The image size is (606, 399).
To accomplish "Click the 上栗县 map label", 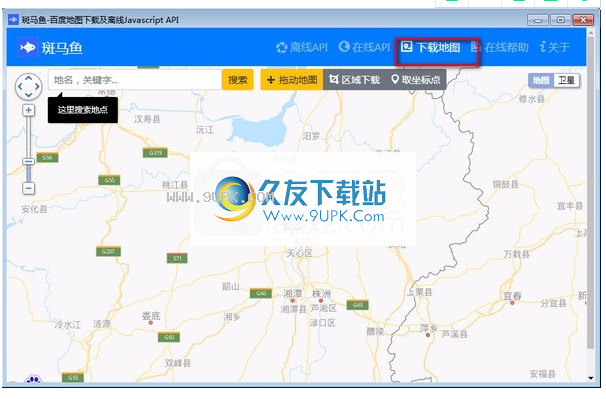I will [419, 292].
